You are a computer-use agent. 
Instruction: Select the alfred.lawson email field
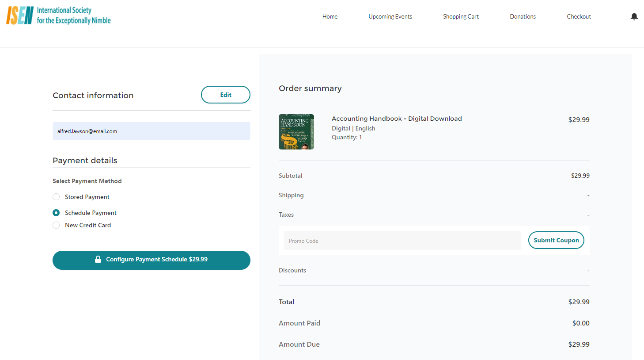pos(152,131)
